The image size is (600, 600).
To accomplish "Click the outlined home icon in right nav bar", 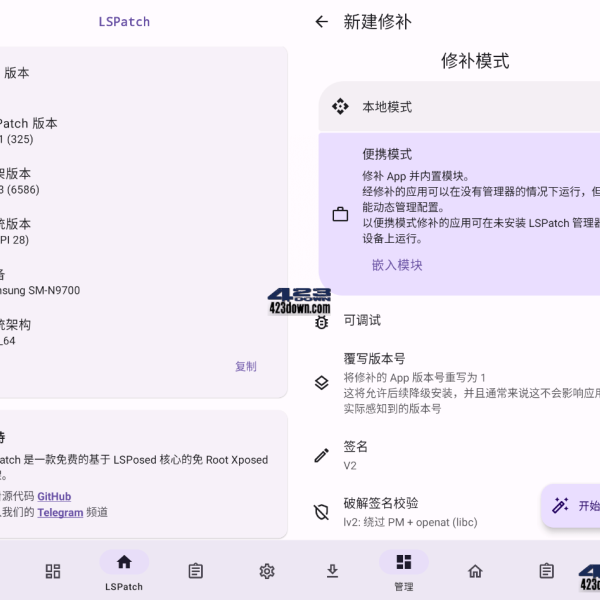I will (x=475, y=571).
